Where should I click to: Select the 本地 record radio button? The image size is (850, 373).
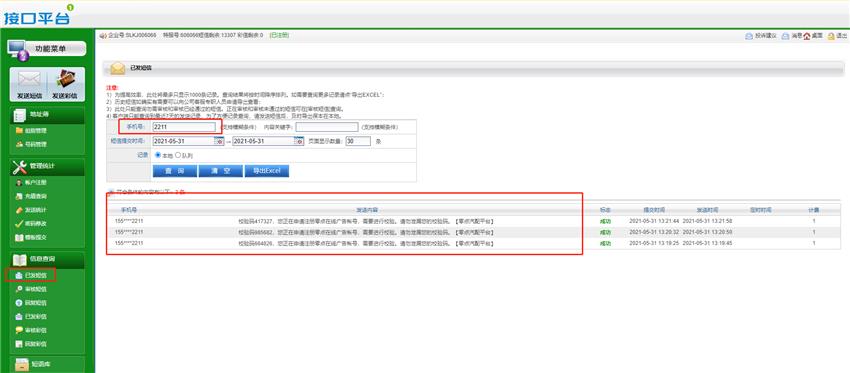click(158, 155)
